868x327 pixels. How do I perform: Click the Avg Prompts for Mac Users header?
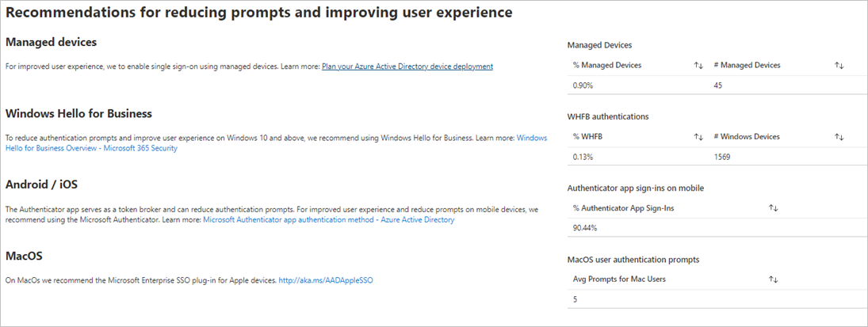[x=618, y=279]
